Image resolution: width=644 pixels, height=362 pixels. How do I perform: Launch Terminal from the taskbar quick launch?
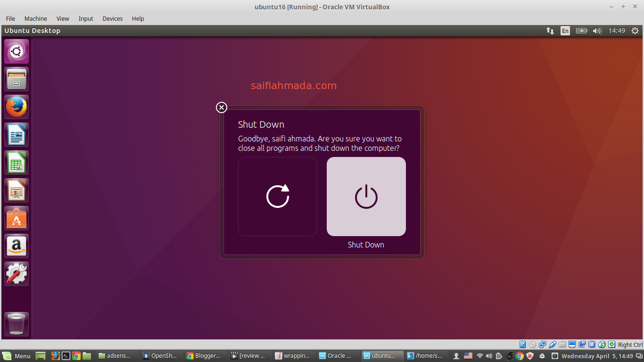click(x=66, y=356)
